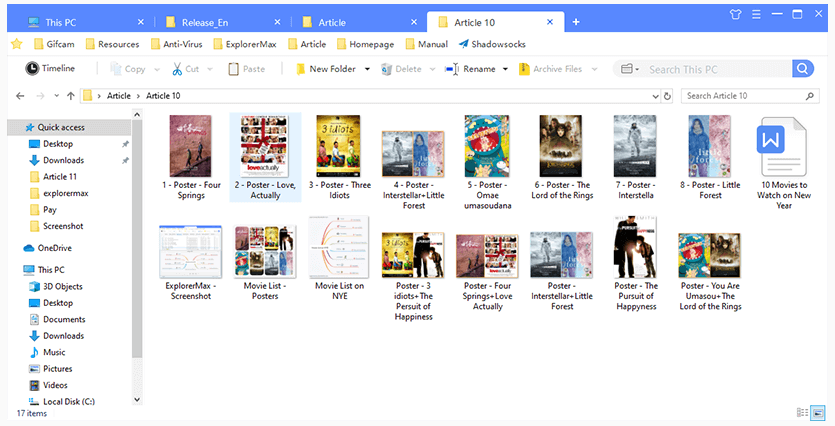835x426 pixels.
Task: Expand the New Folder dropdown arrow
Action: tap(367, 69)
